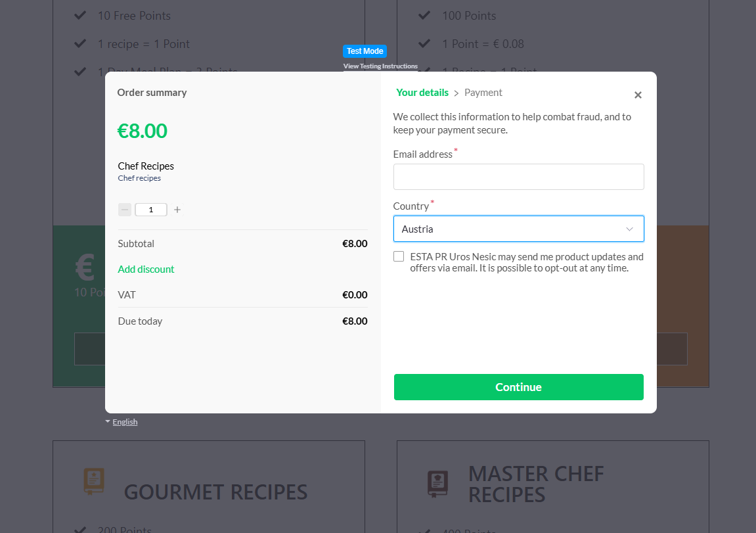756x533 pixels.
Task: Switch to the Payment step
Action: click(x=483, y=92)
